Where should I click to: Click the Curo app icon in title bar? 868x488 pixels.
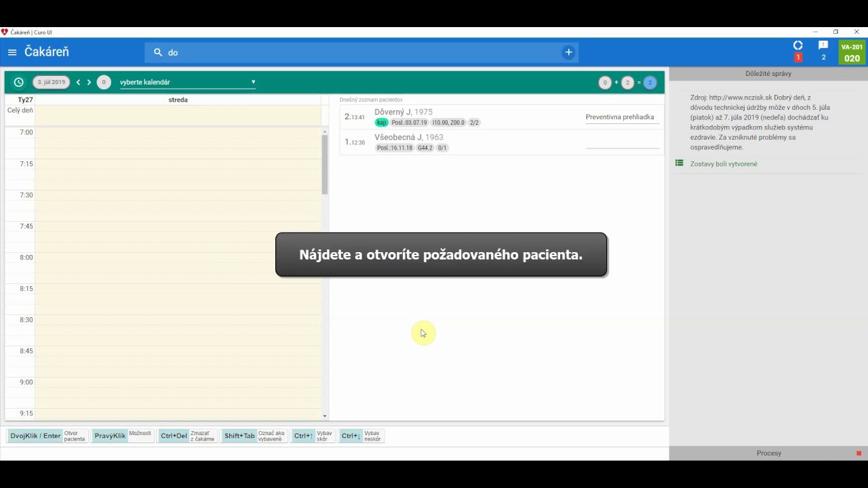coord(5,32)
